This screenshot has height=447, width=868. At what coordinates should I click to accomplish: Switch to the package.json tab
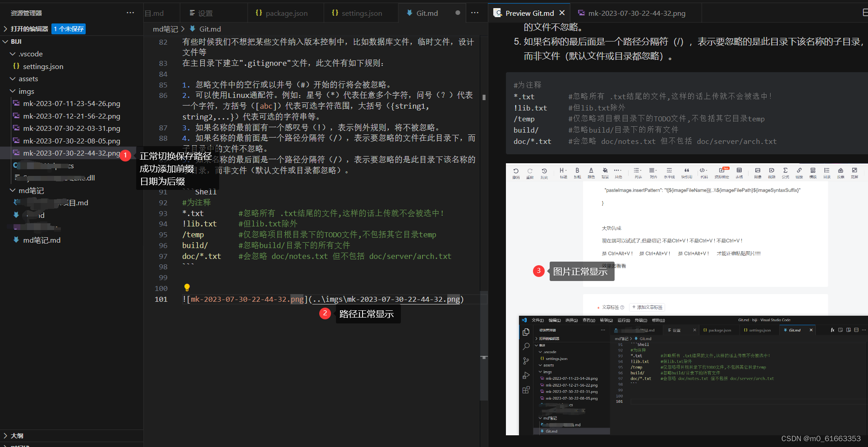285,13
